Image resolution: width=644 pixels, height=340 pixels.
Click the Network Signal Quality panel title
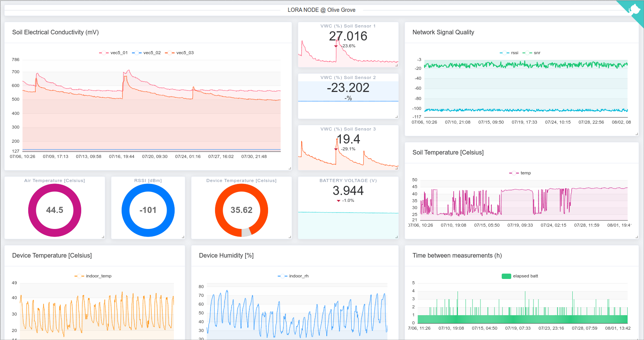pyautogui.click(x=443, y=32)
